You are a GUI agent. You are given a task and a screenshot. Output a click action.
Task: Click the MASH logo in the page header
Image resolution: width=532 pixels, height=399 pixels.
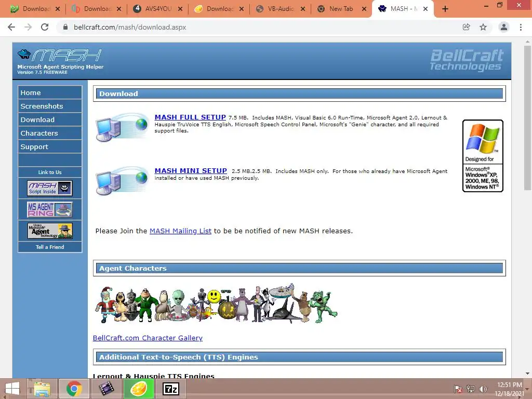(x=60, y=55)
